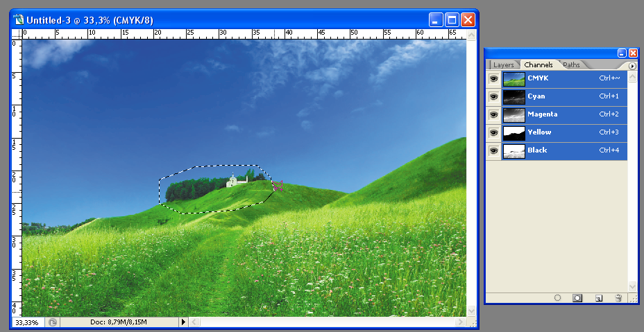Delete current channel trash icon
Image resolution: width=644 pixels, height=332 pixels.
click(618, 298)
